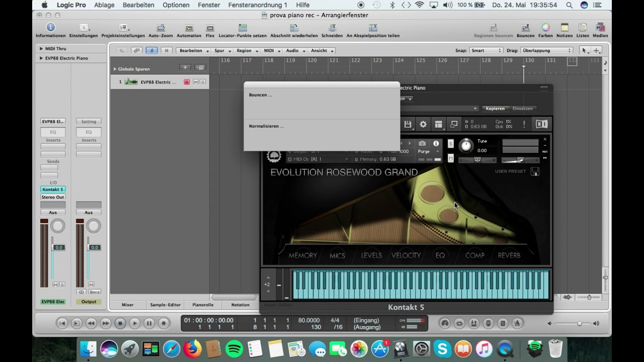Viewport: 644px width, 362px height.
Task: Expand the Globale Spuren disclosure triangle
Action: click(x=115, y=69)
